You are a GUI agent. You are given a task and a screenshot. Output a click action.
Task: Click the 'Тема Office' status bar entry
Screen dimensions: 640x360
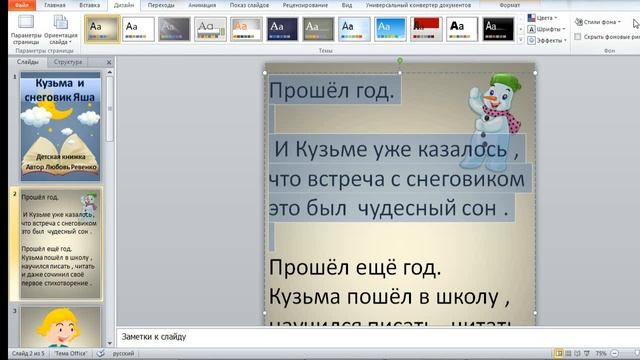71,353
